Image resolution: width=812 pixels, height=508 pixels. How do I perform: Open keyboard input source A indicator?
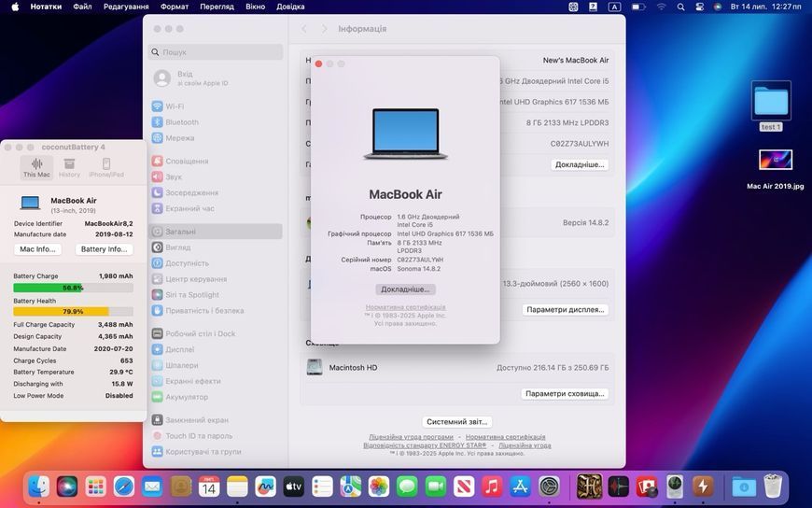tap(614, 7)
